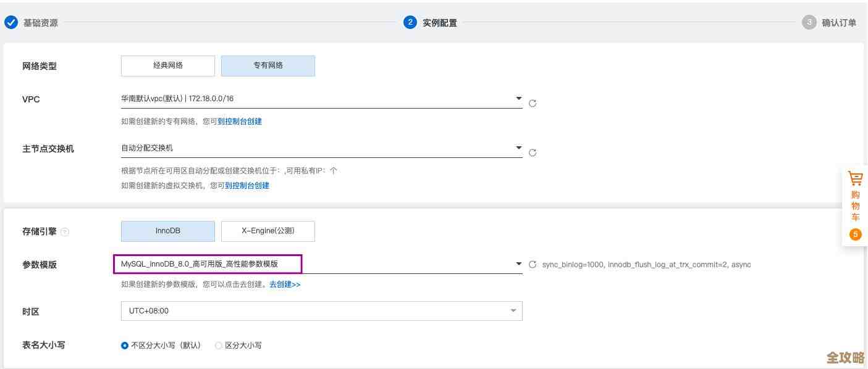Click the 实例配置 step indicator

pos(409,22)
